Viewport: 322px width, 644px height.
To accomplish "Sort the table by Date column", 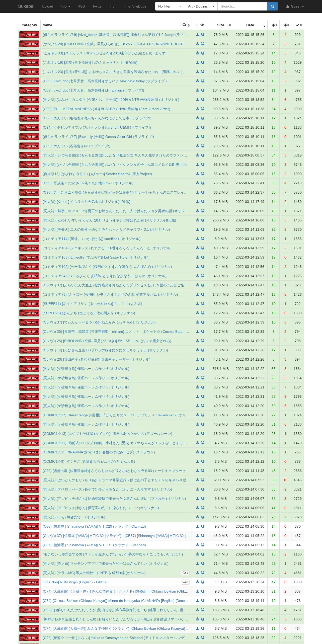I will point(250,25).
